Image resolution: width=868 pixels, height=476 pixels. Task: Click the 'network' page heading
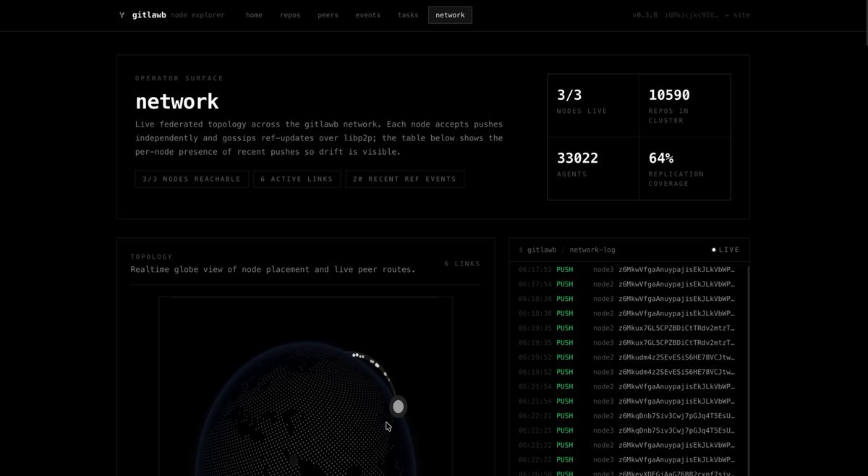coord(176,101)
